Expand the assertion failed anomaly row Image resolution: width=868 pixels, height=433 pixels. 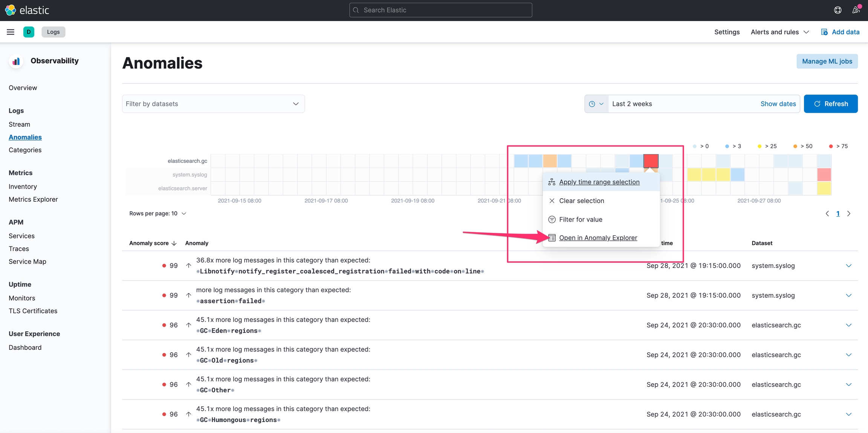848,295
